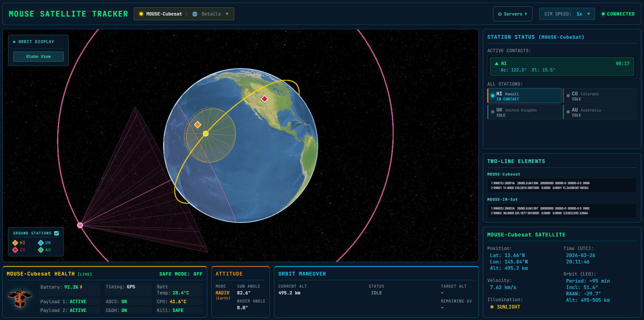
Task: Open the active HI contact entry
Action: click(562, 66)
